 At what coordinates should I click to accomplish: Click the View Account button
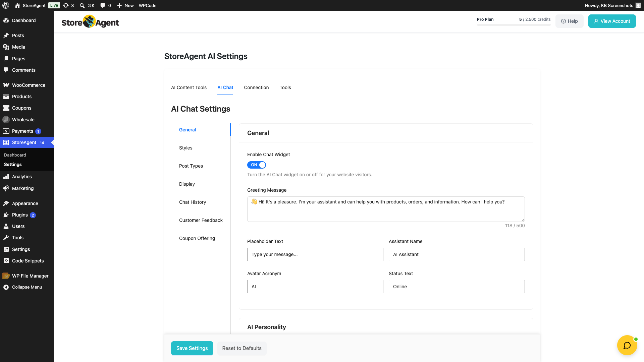[x=612, y=21]
